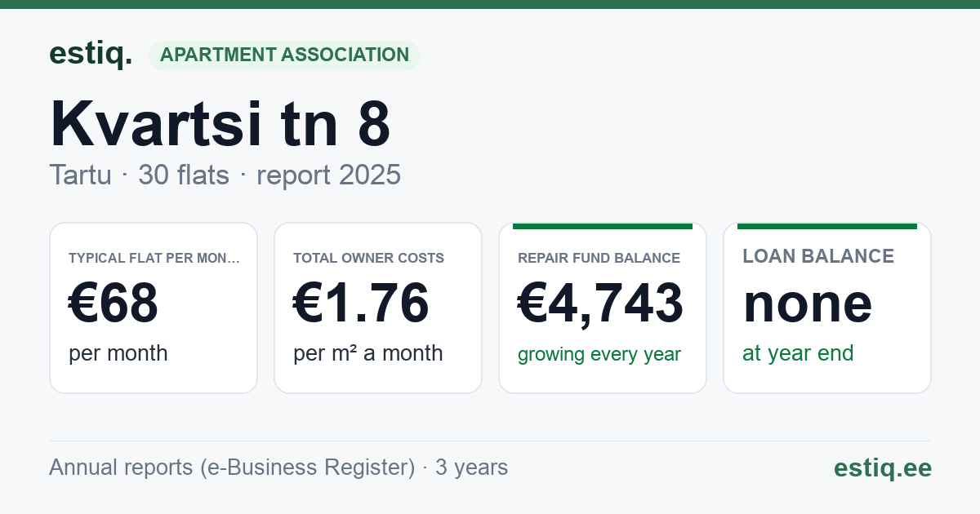Click the €4,743 value

(x=600, y=303)
